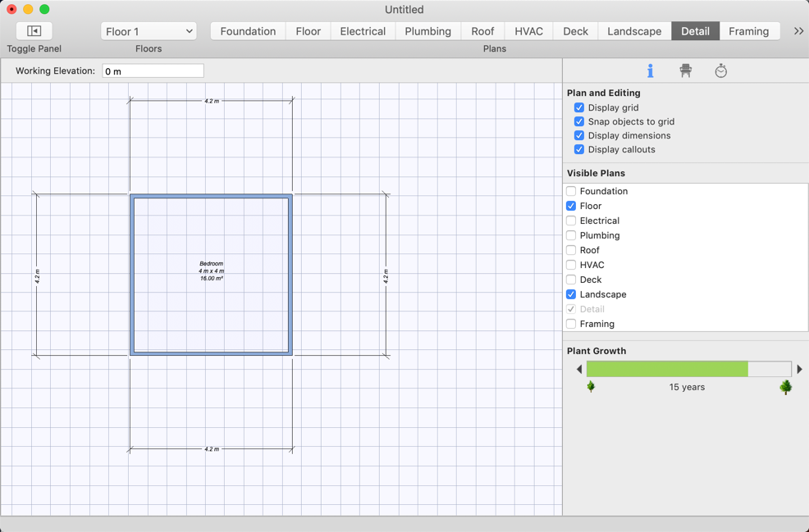Switch to the Roof plan tab
The image size is (809, 532).
(482, 31)
